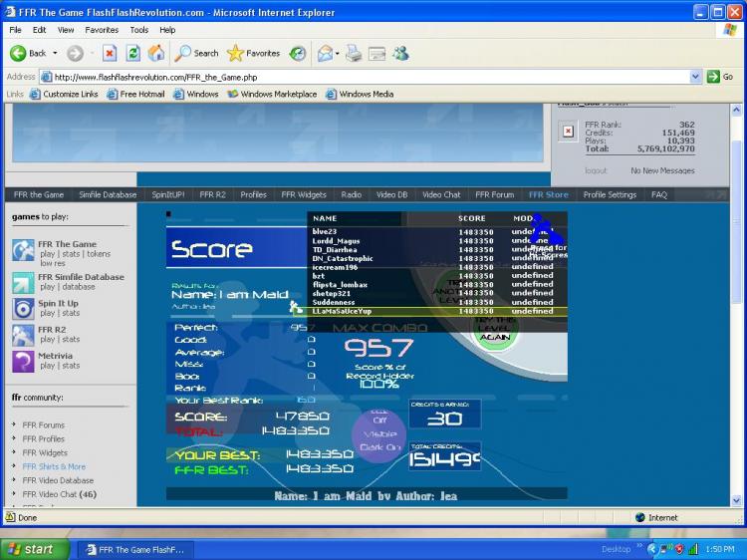Toggle the Visible option in purple circle
The height and width of the screenshot is (560, 747).
(378, 434)
